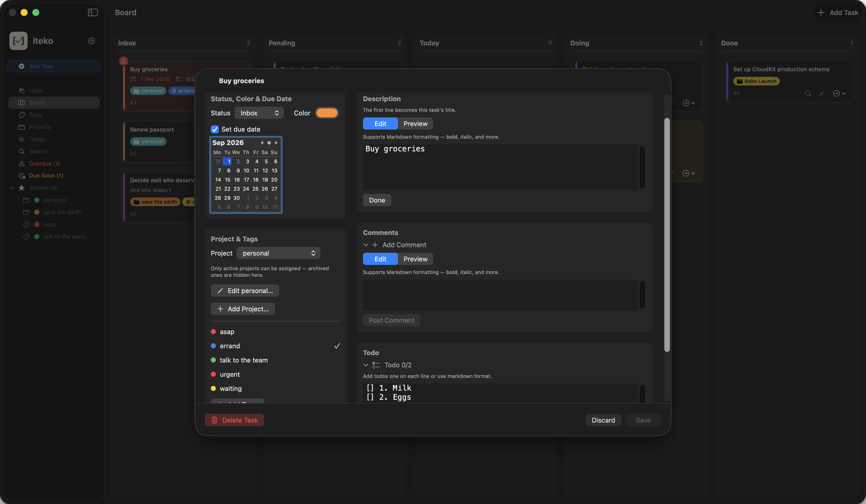This screenshot has height=504, width=866.
Task: Open the Project personal dropdown
Action: 278,253
